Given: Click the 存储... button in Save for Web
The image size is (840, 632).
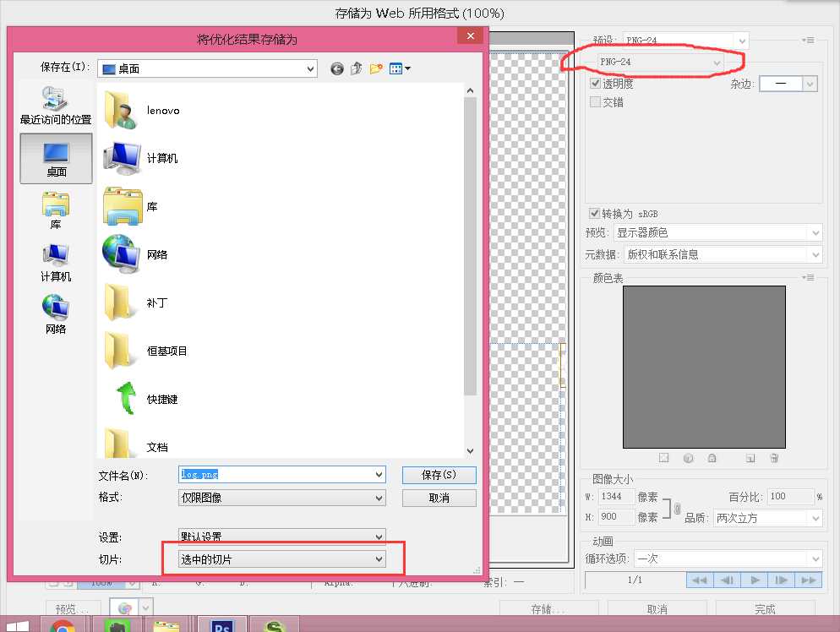Looking at the screenshot, I should [x=548, y=609].
